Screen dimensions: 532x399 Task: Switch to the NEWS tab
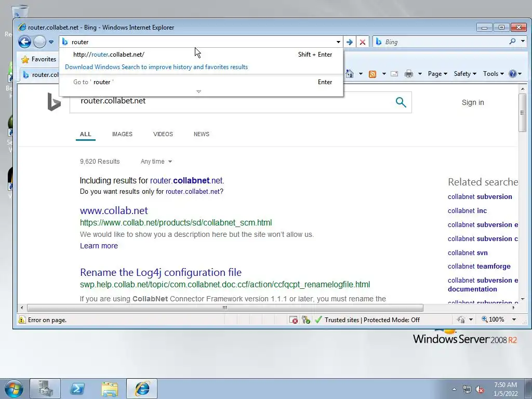pyautogui.click(x=201, y=134)
